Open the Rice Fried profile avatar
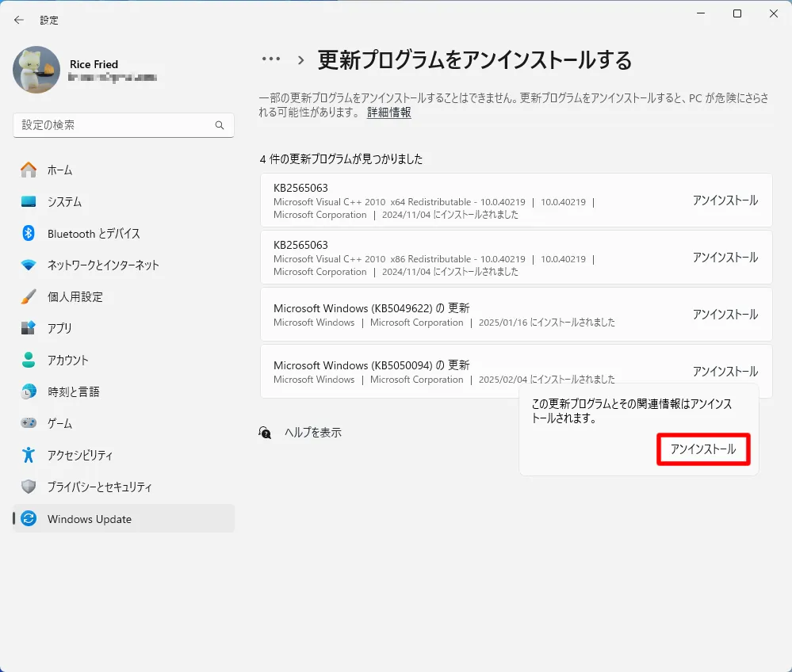This screenshot has width=792, height=672. [x=36, y=70]
